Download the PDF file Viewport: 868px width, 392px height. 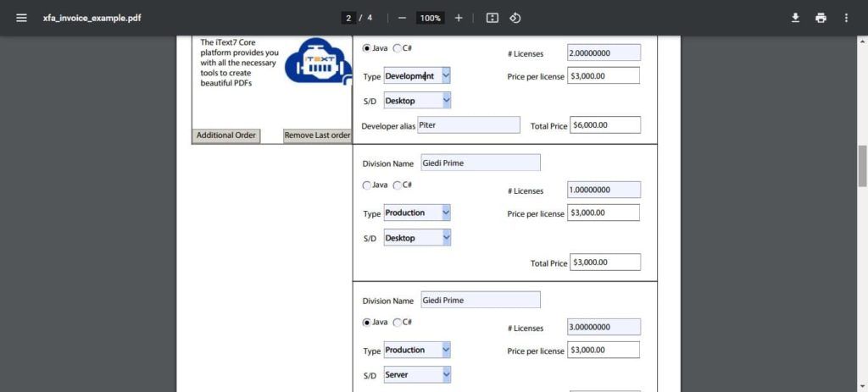pos(795,18)
